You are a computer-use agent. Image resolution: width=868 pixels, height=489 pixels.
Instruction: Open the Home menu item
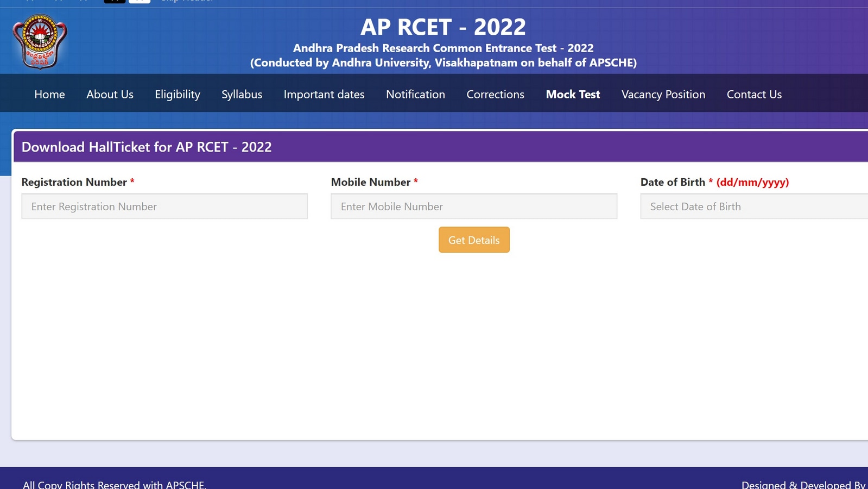point(49,94)
